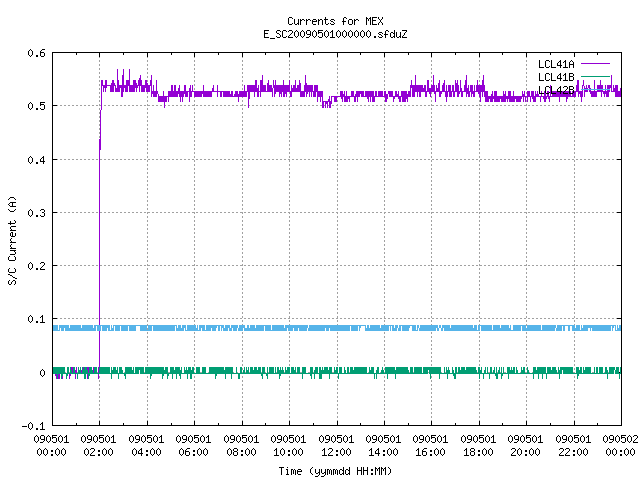The width and height of the screenshot is (640, 480).
Task: Click the '04:00' x-axis tick label
Action: click(146, 452)
